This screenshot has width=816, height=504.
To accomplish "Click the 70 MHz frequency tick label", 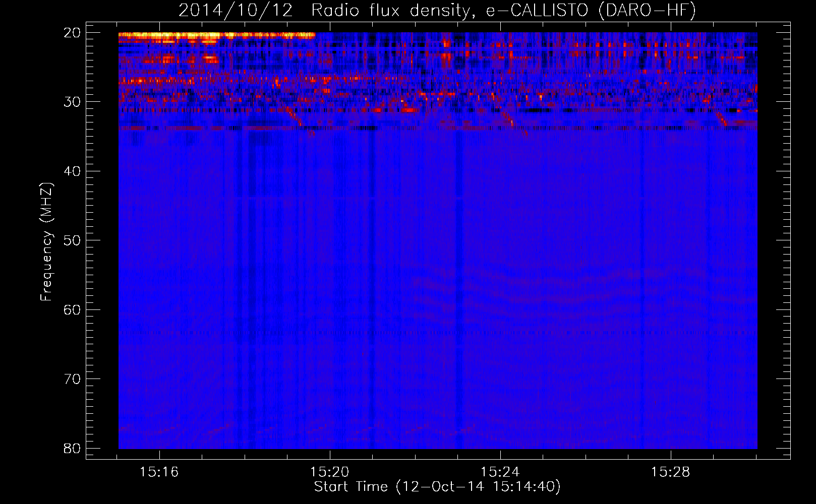I will (x=72, y=379).
